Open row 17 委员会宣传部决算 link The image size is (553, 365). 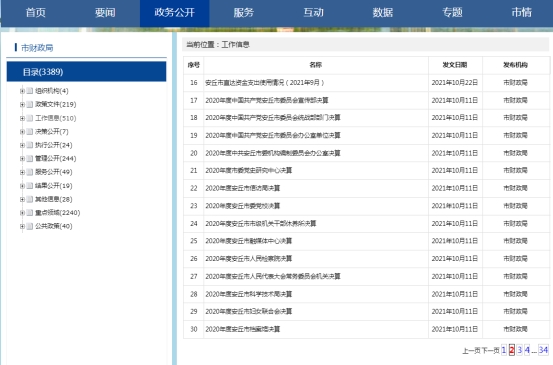[x=267, y=100]
